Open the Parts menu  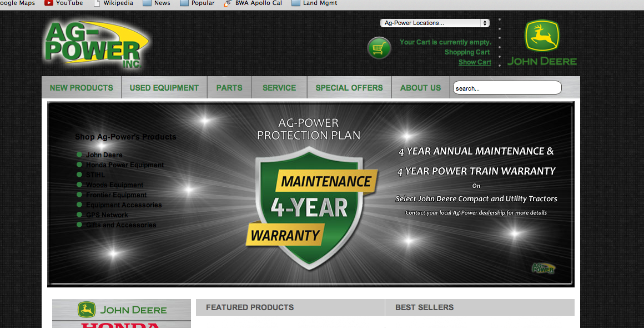tap(229, 87)
